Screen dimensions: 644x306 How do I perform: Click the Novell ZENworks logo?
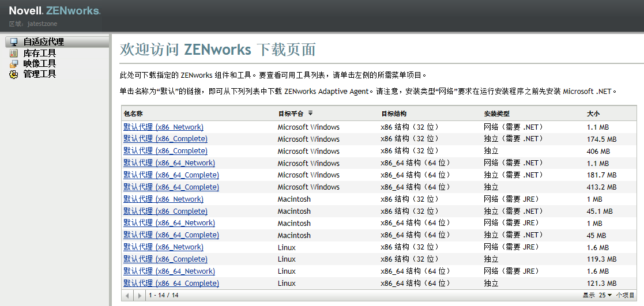tap(54, 11)
